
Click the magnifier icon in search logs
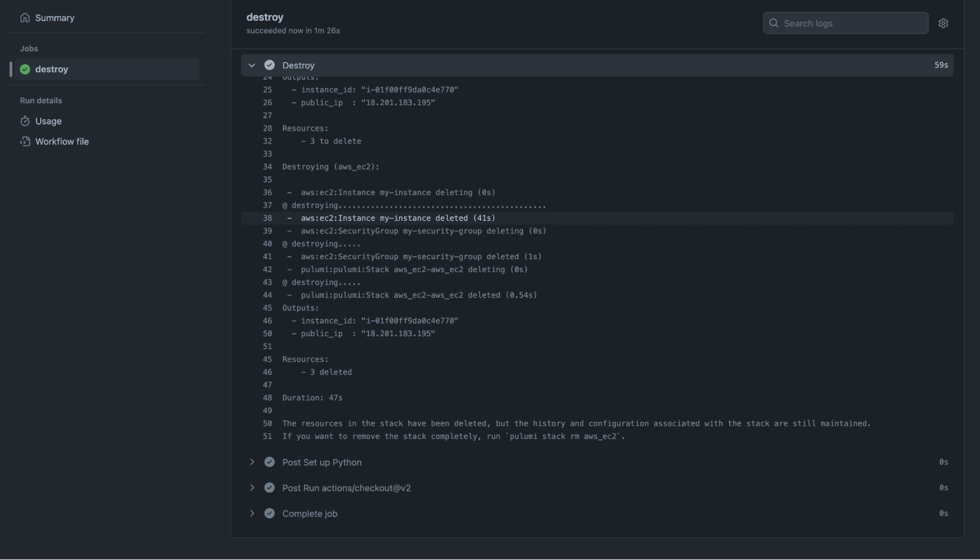774,23
